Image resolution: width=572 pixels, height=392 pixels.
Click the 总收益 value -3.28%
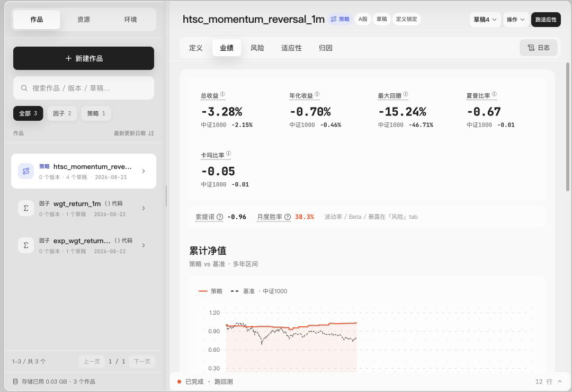click(x=222, y=112)
